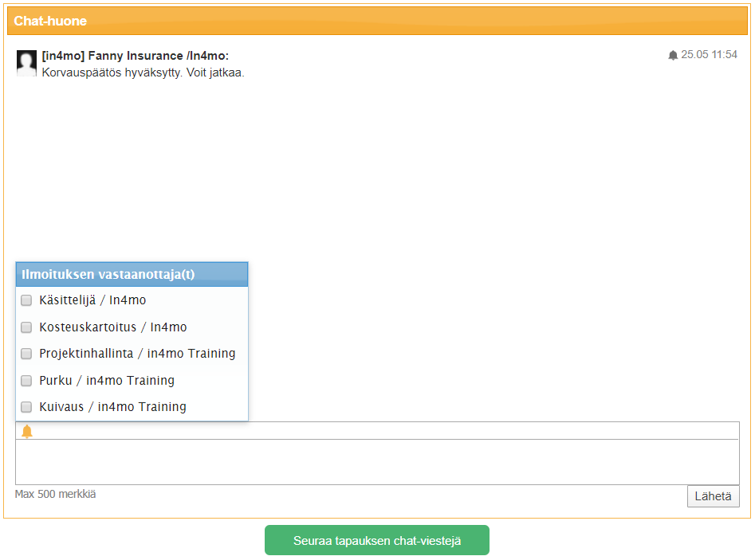The width and height of the screenshot is (755, 560).
Task: Click the Ilmoituksen vastaanottaja(t) dropdown header
Action: (x=132, y=274)
